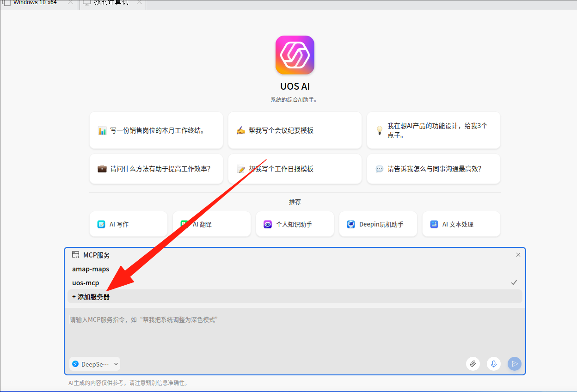Viewport: 577px width, 392px height.
Task: Click the memo emoji on daily report card
Action: pyautogui.click(x=241, y=169)
